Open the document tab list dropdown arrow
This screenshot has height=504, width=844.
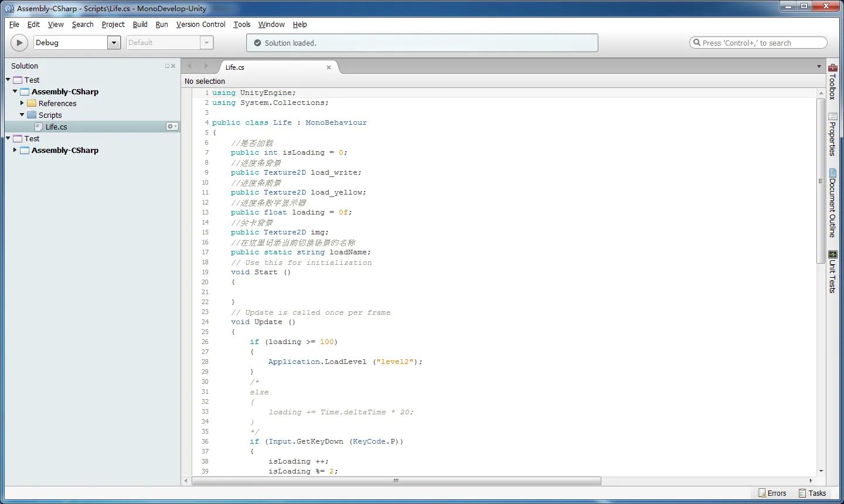coord(819,67)
